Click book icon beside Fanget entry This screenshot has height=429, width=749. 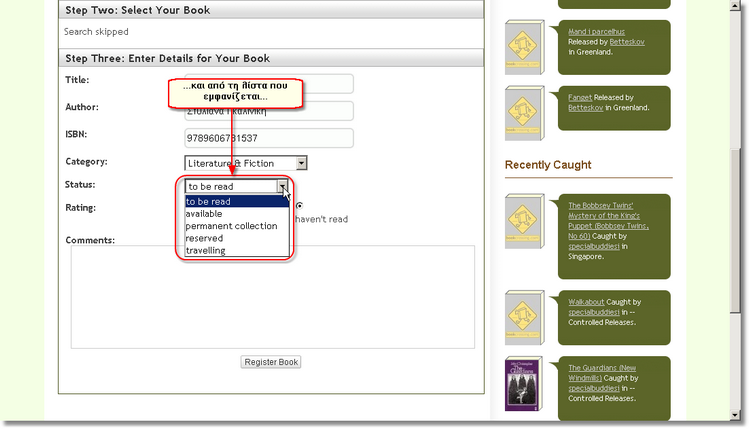click(525, 111)
